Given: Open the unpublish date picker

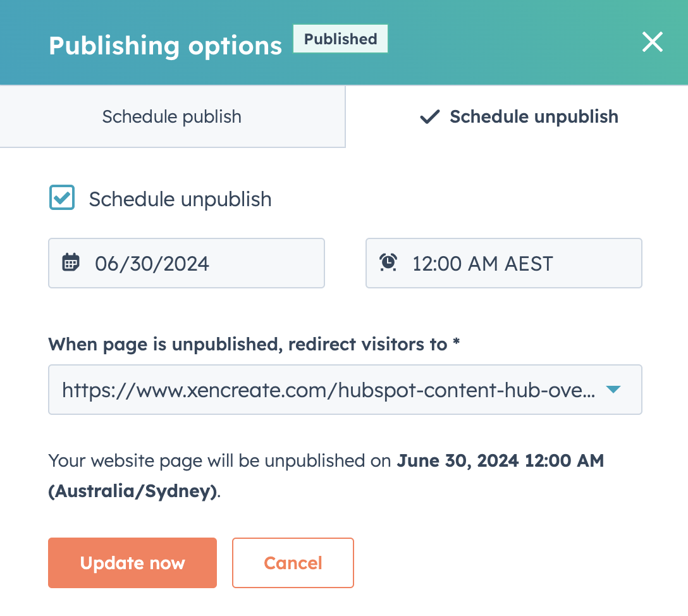Looking at the screenshot, I should [187, 262].
